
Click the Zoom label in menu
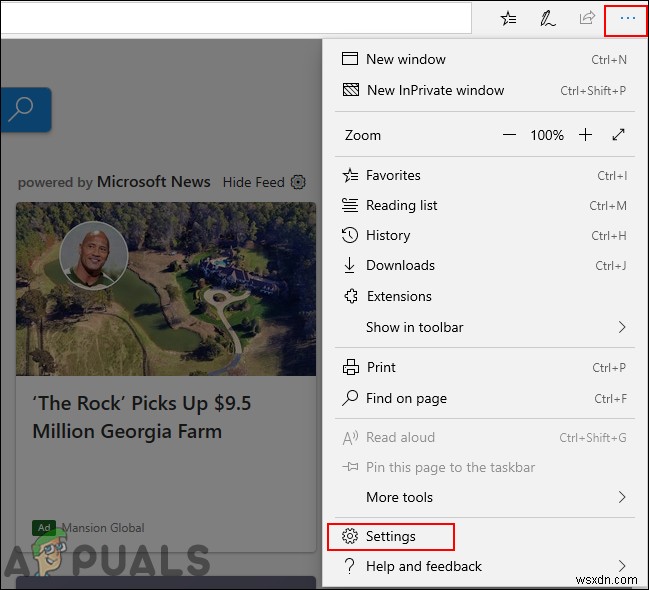pyautogui.click(x=363, y=135)
